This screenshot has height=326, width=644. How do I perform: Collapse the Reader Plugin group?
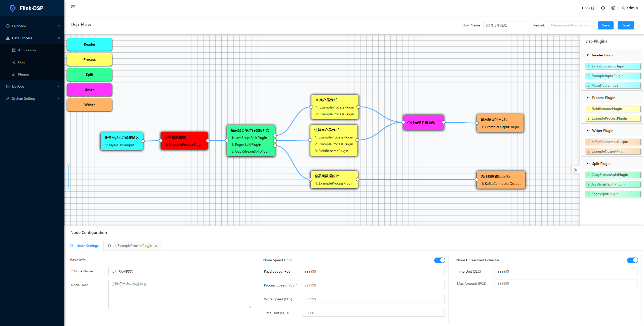(x=588, y=55)
